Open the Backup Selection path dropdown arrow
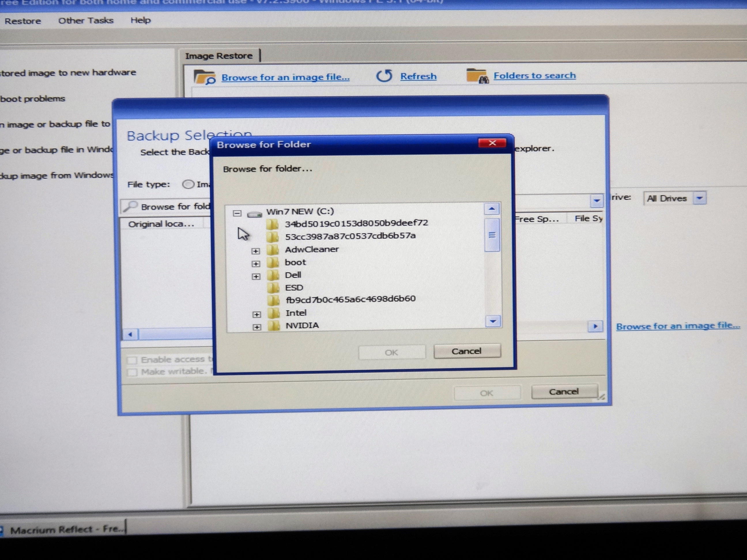The width and height of the screenshot is (747, 560). [597, 200]
